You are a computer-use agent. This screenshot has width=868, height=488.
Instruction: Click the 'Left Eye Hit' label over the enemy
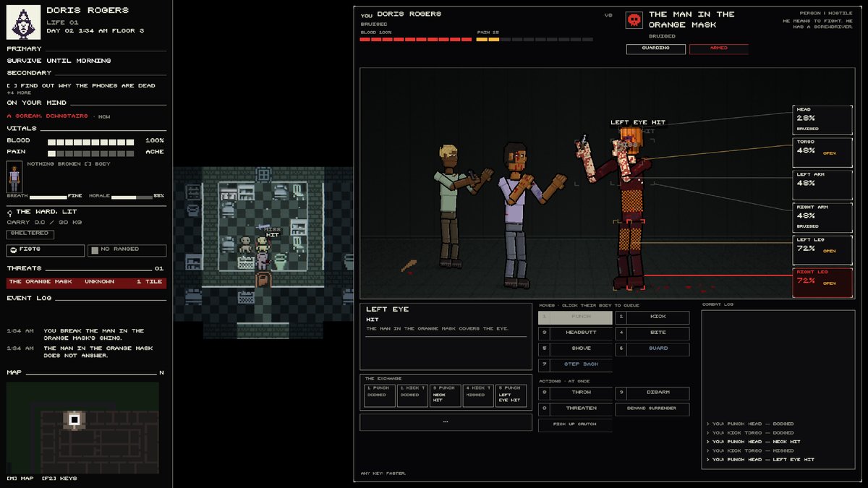click(x=638, y=122)
